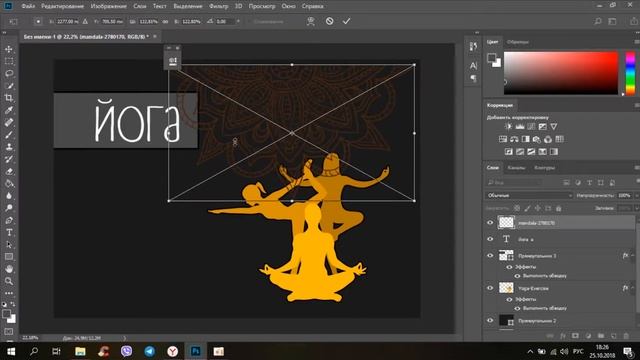Close the document tab

pos(155,36)
